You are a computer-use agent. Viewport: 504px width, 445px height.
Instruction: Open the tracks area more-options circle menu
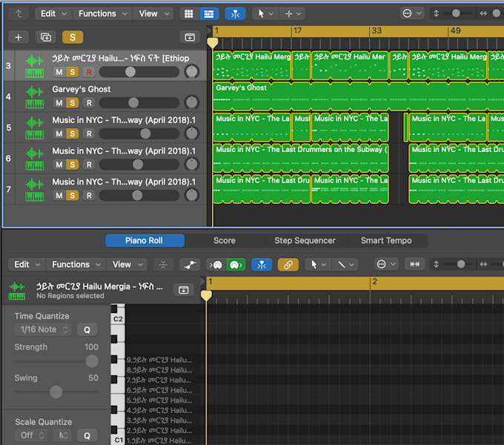(412, 13)
